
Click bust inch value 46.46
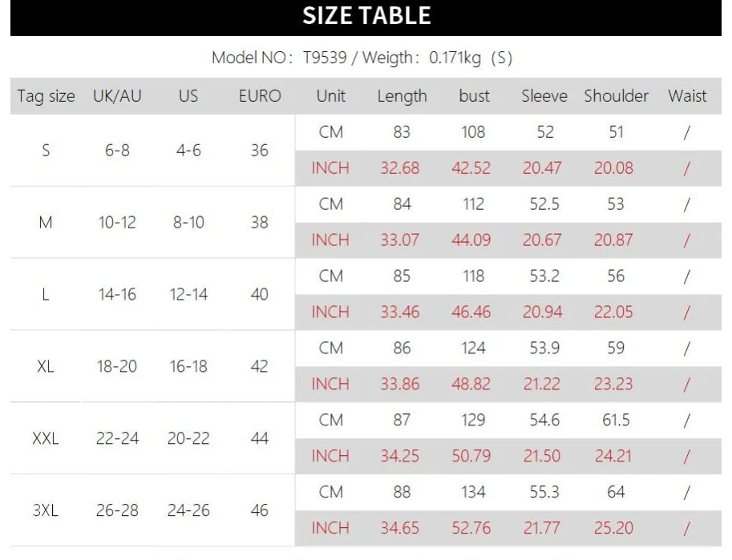click(x=471, y=312)
